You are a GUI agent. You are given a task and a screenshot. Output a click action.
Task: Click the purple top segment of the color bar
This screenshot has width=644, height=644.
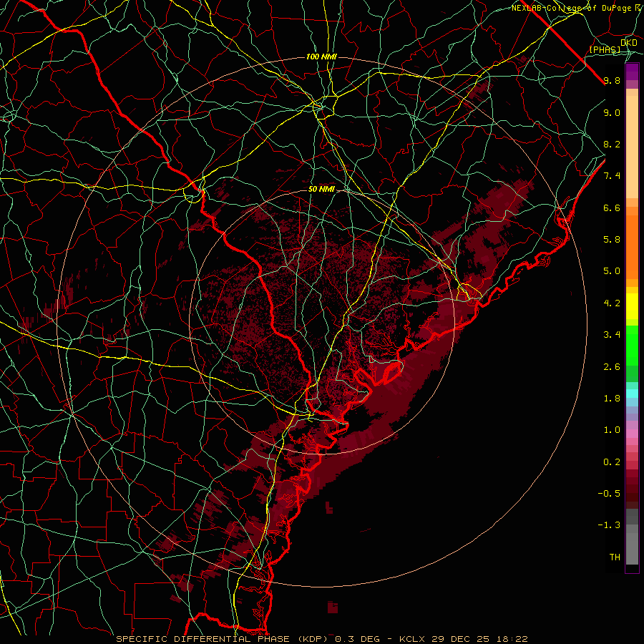coord(633,72)
